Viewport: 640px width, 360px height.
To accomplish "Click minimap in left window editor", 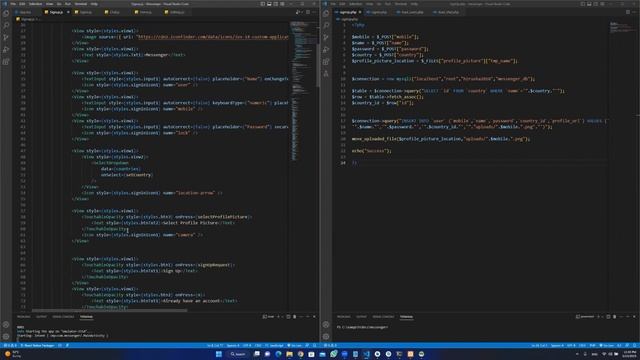I will [x=304, y=90].
